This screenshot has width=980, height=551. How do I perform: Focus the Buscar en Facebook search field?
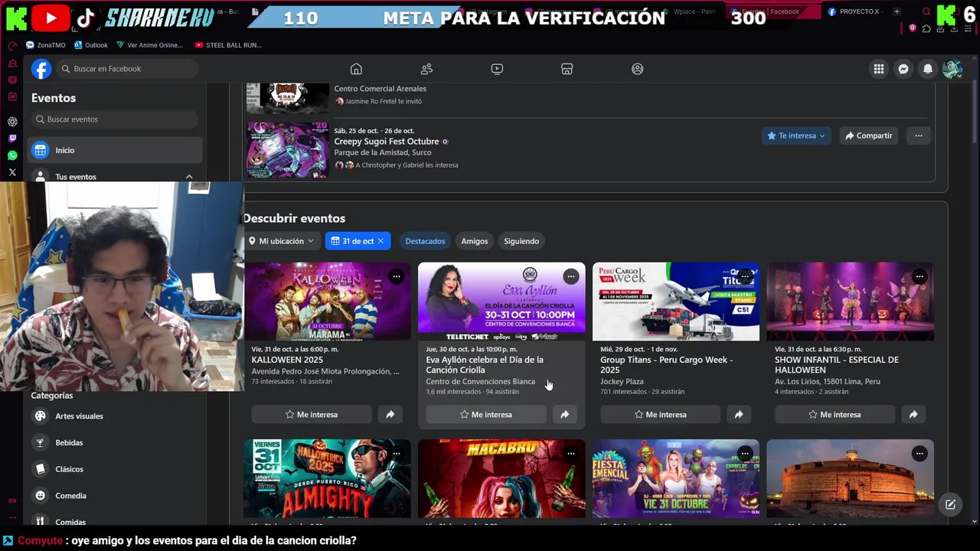pos(127,69)
